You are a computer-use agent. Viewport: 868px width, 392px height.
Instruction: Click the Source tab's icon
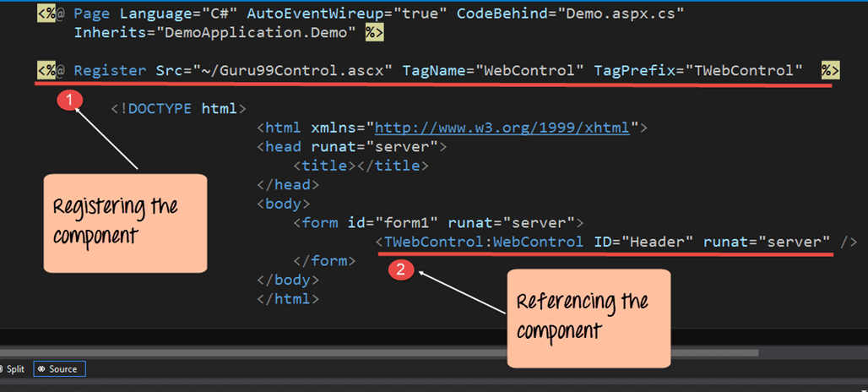tap(41, 369)
